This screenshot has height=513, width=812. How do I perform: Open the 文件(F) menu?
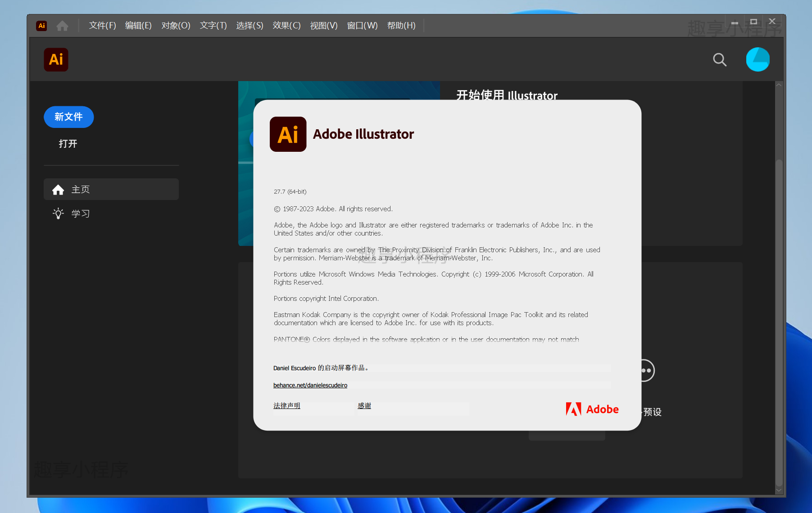(x=103, y=26)
